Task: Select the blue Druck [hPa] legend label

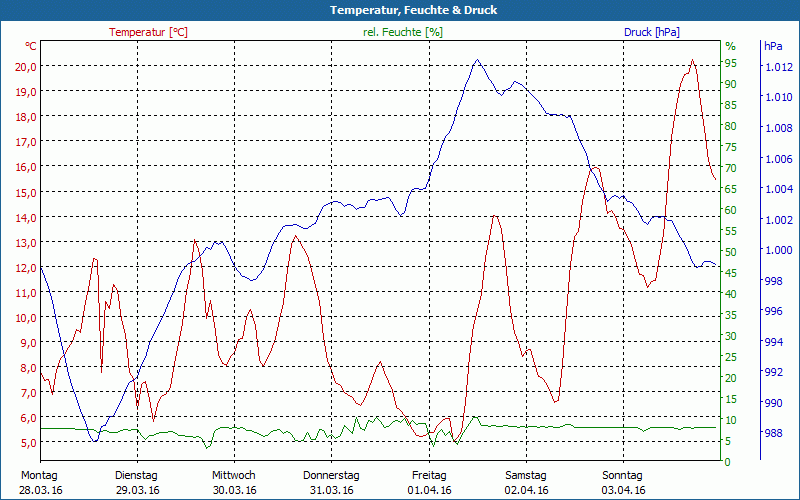Action: [x=651, y=32]
